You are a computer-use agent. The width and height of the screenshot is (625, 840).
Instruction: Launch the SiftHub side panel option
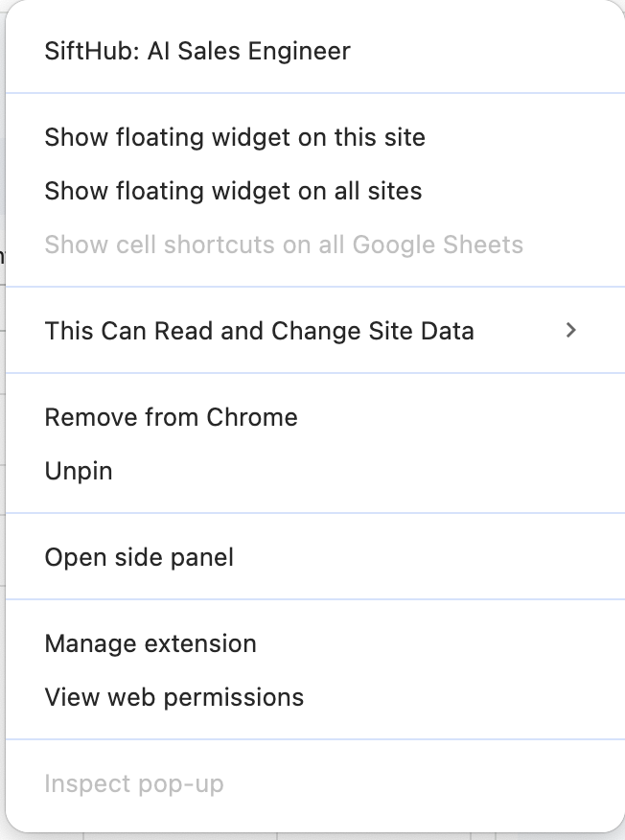pyautogui.click(x=139, y=557)
